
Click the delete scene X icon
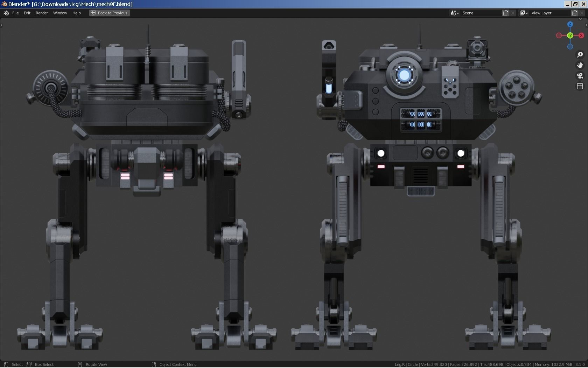513,13
